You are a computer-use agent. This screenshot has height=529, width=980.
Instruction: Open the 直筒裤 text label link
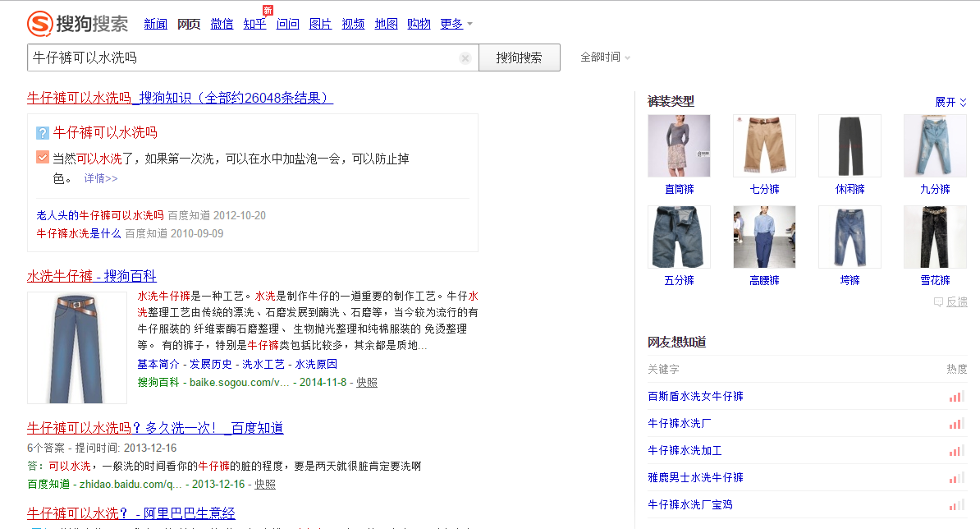tap(680, 190)
